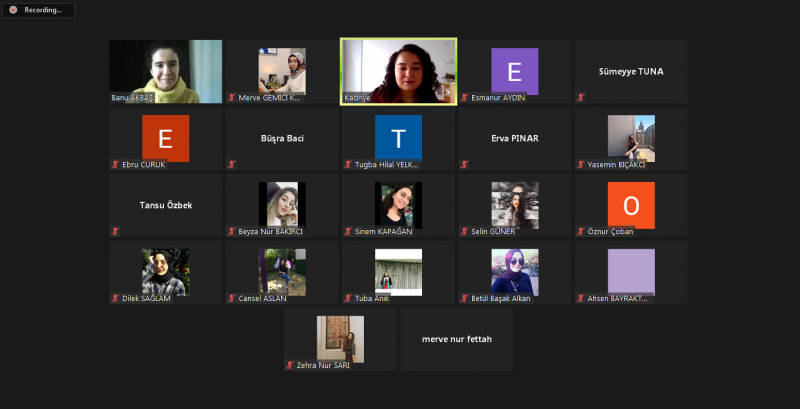Click muted mic icon beside Merve GEMİCİ
This screenshot has height=409, width=800.
click(232, 98)
